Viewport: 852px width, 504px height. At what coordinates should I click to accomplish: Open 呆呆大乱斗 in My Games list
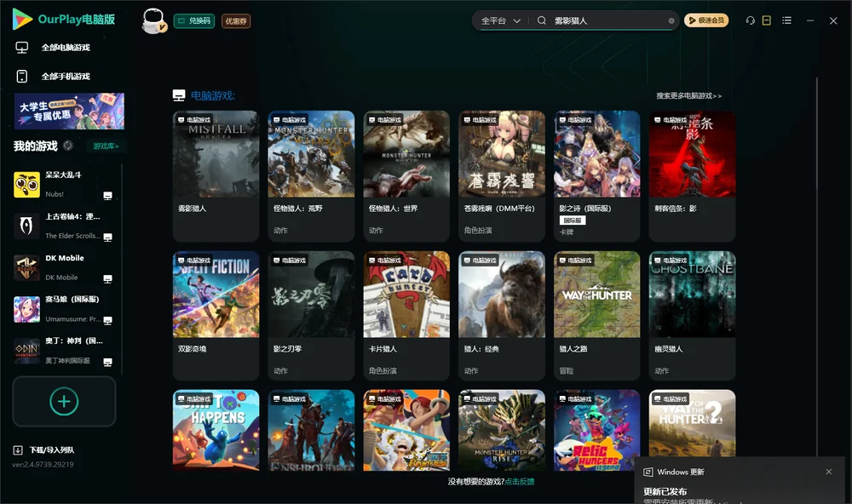pyautogui.click(x=65, y=185)
